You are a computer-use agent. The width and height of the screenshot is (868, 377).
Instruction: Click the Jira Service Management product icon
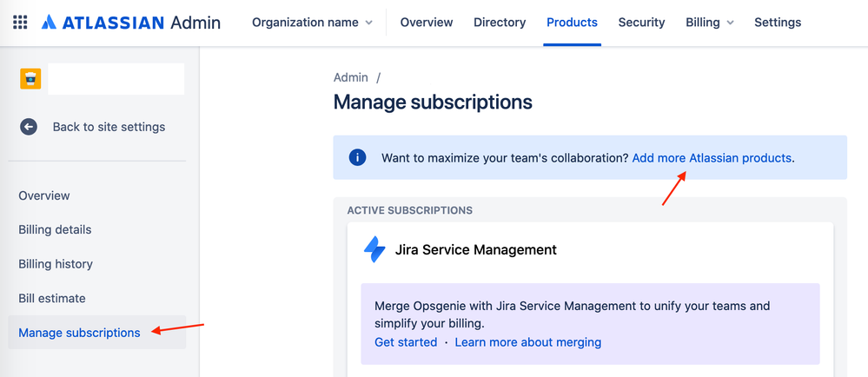374,249
